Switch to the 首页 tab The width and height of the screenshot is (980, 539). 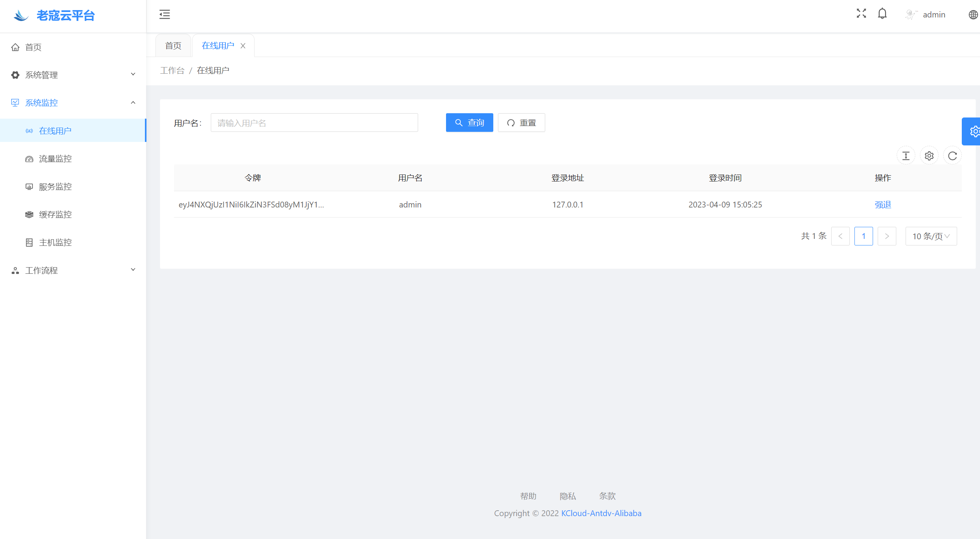click(x=173, y=46)
